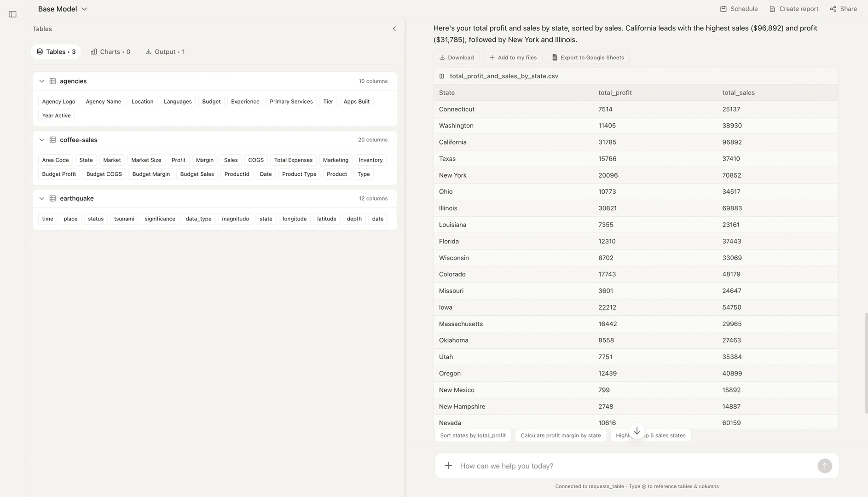Collapse the Tables panel with the chevron
The height and width of the screenshot is (497, 868).
394,29
